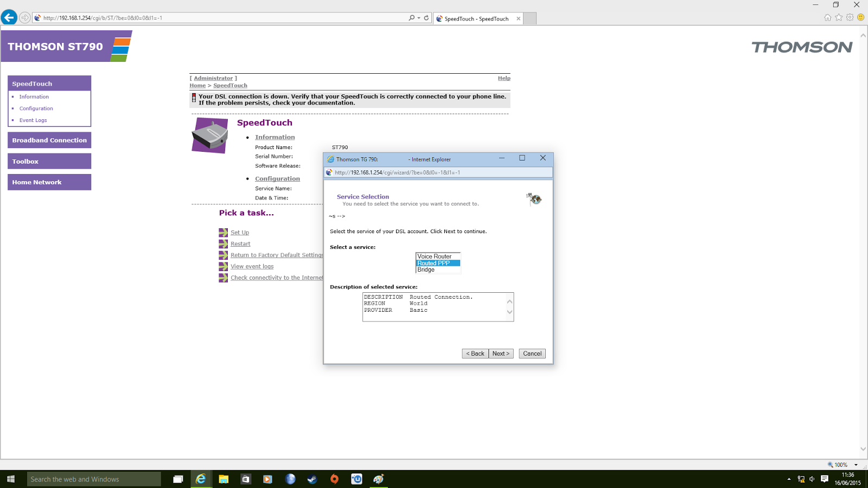
Task: Click the wizard popup address bar
Action: tap(438, 172)
